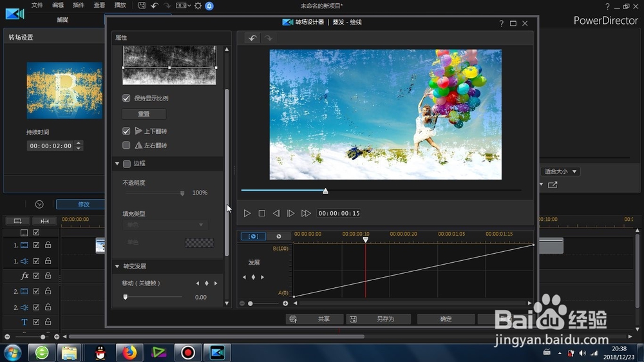644x362 pixels.
Task: Toggle audio track 1 enable checkbox
Action: pos(36,261)
